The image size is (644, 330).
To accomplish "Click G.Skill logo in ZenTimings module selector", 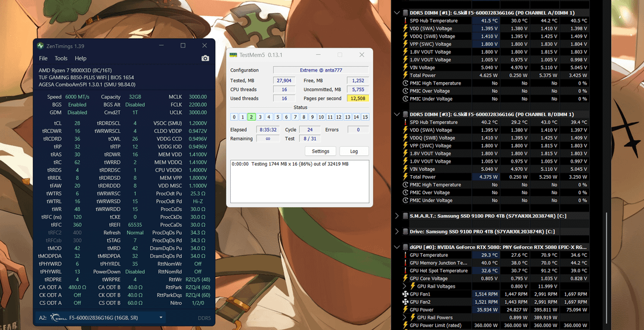I will click(x=57, y=317).
